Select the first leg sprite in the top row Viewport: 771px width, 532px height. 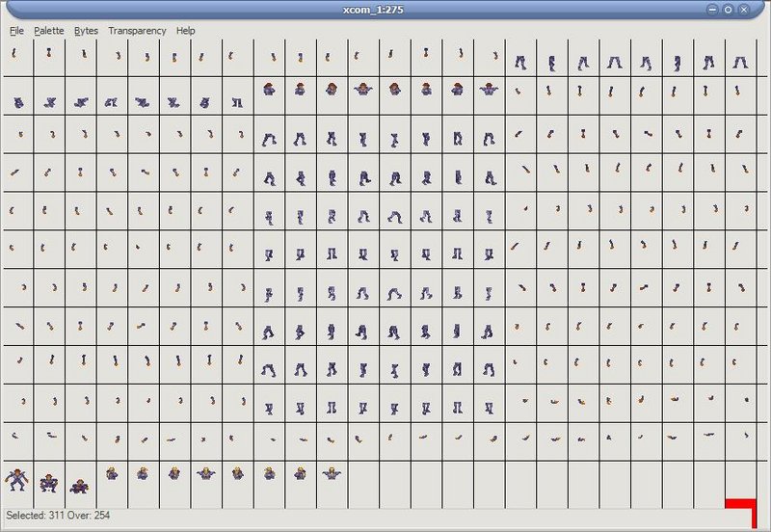point(520,63)
